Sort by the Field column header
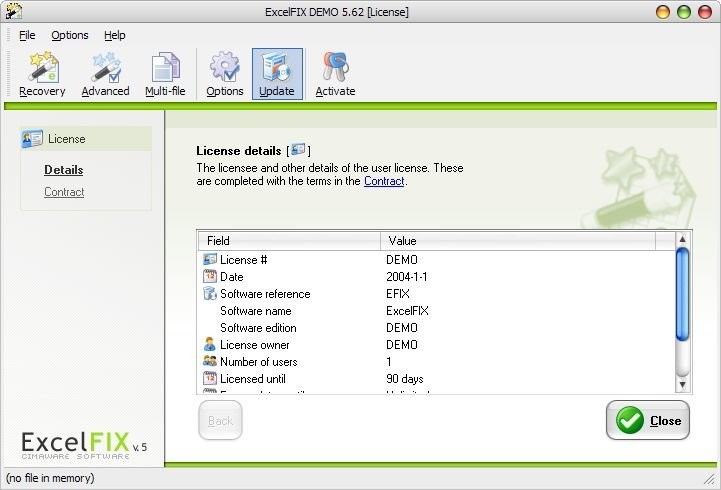This screenshot has height=490, width=721. 289,241
